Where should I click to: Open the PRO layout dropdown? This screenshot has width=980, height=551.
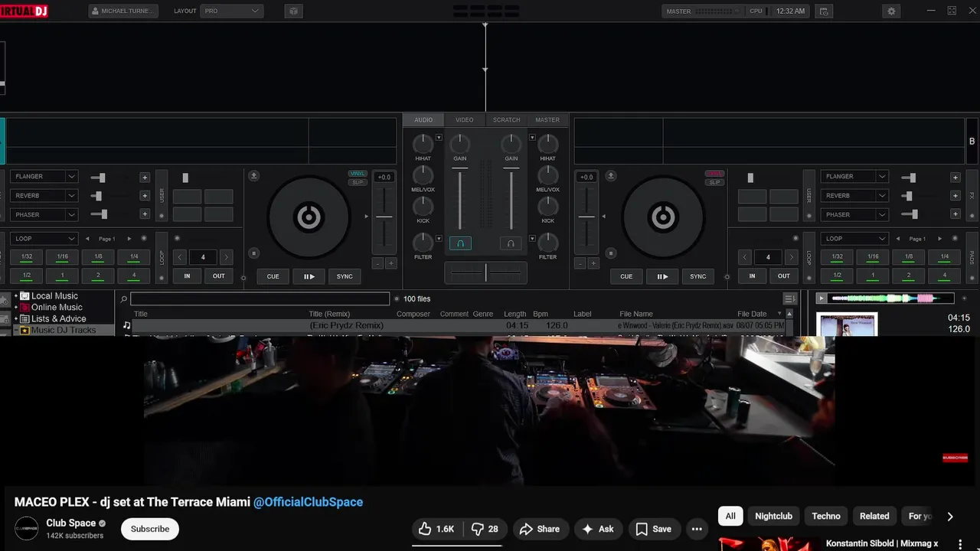pos(232,11)
